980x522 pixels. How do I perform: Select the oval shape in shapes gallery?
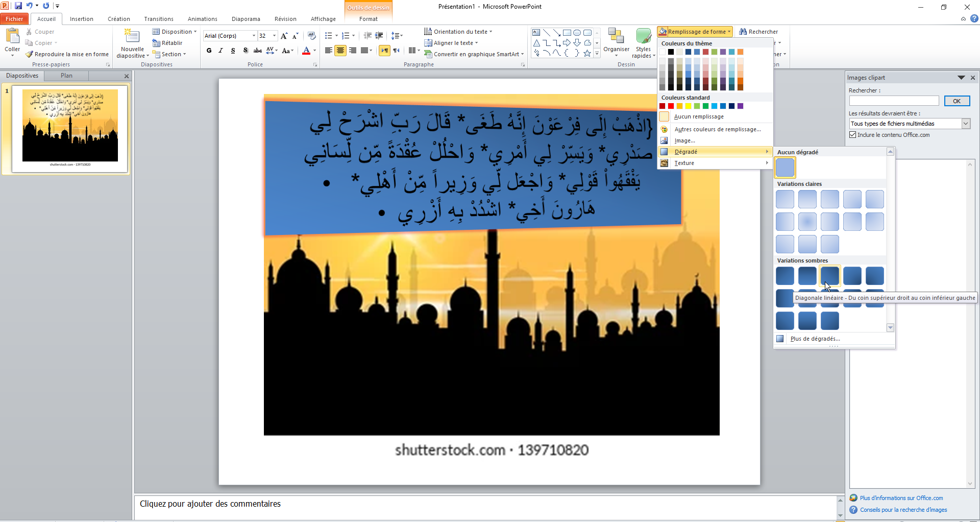click(x=577, y=33)
